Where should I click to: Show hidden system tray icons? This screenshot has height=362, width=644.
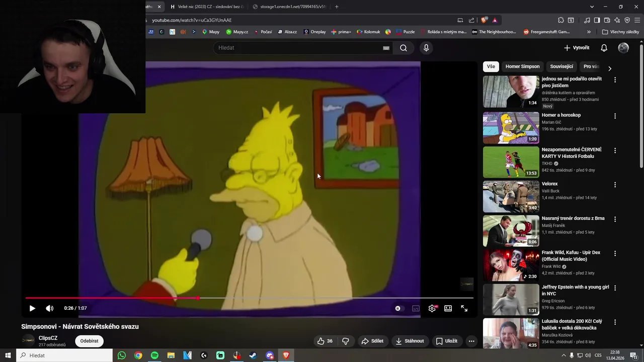coord(563,355)
